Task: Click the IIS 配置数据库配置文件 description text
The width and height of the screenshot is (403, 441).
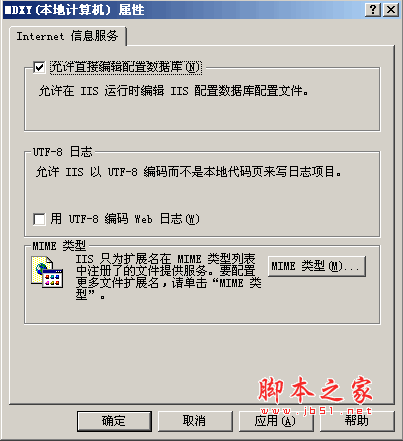Action: click(173, 91)
